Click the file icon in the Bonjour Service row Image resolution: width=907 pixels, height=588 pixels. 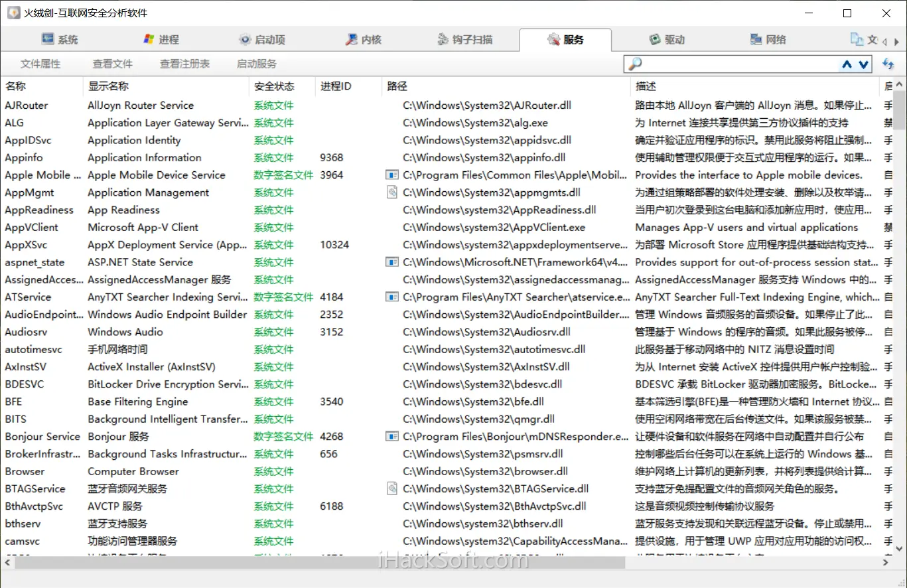[392, 437]
